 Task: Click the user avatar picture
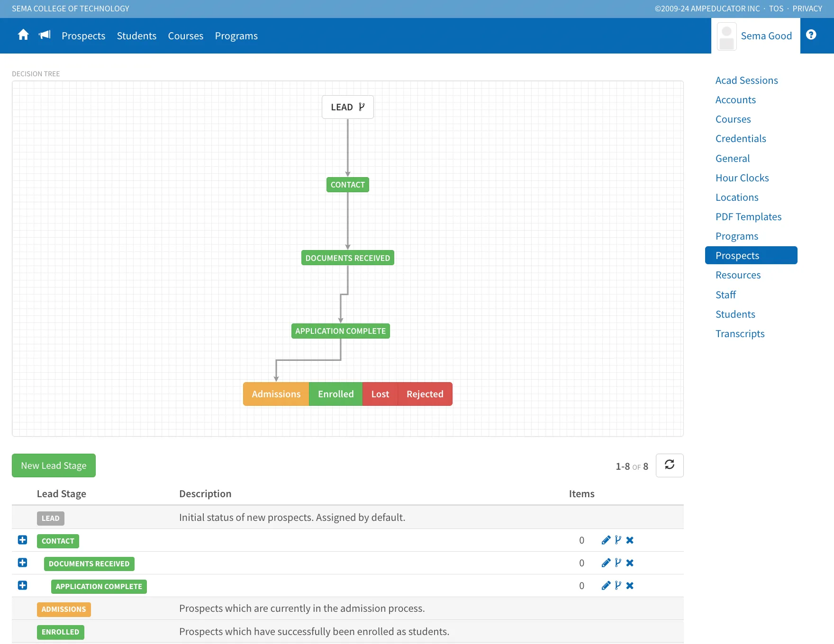click(726, 36)
